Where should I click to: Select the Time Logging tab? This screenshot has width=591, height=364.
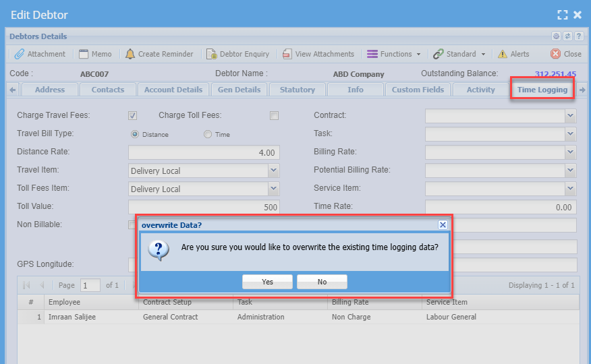click(x=542, y=90)
